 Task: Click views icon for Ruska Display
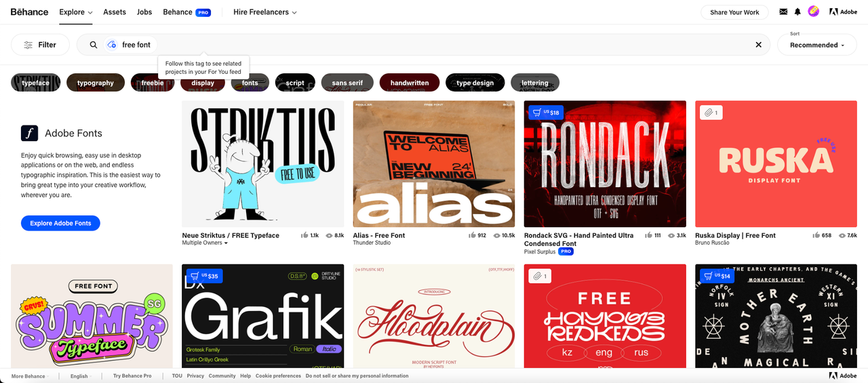coord(843,235)
